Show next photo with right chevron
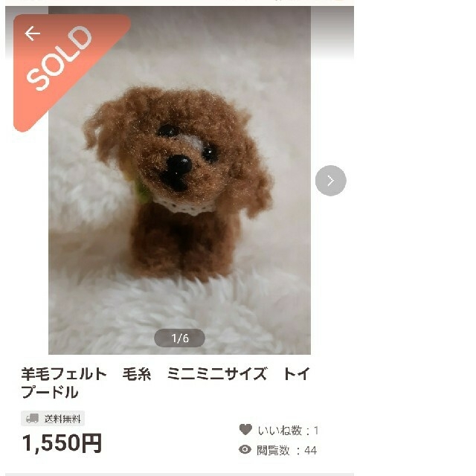Screen dimensions: 476x476 tap(330, 181)
